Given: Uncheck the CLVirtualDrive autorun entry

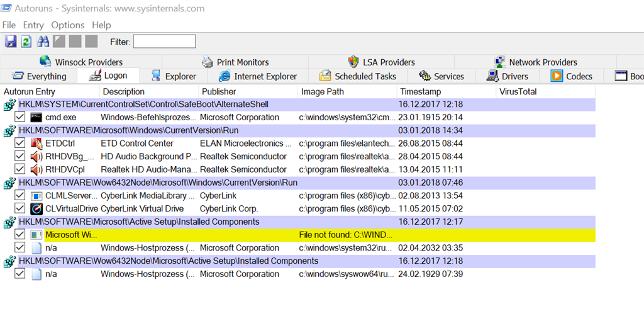Looking at the screenshot, I should [19, 209].
